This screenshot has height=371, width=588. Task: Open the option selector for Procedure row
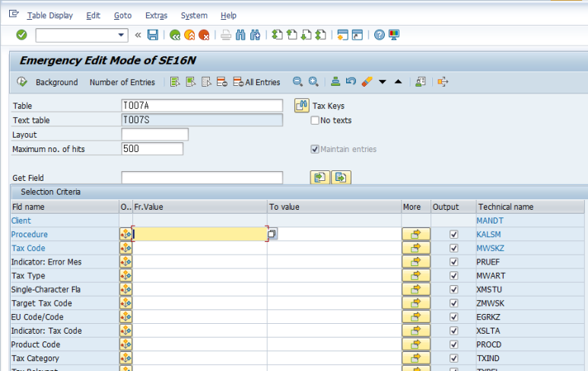126,234
